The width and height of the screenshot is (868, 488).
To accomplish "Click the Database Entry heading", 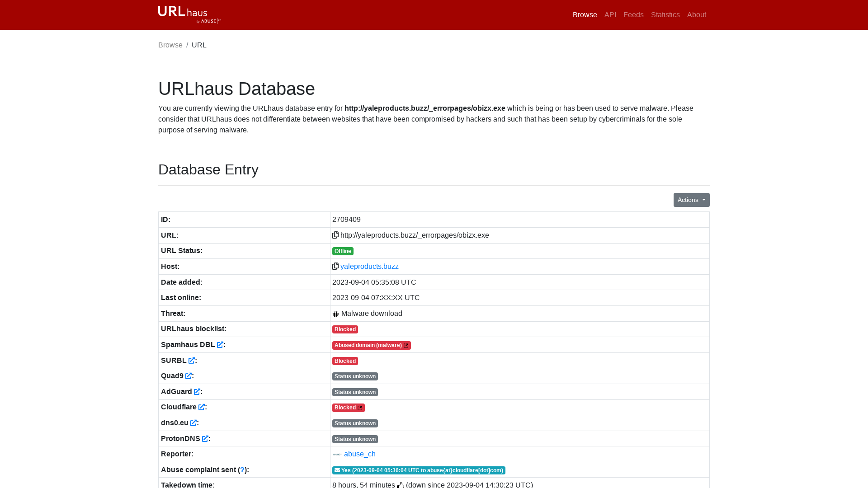I will (208, 169).
